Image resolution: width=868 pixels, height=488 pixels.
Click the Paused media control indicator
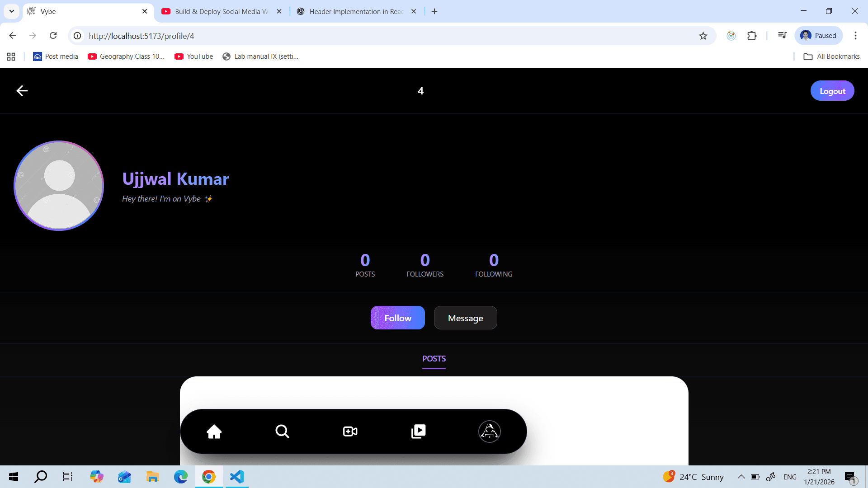coord(819,35)
